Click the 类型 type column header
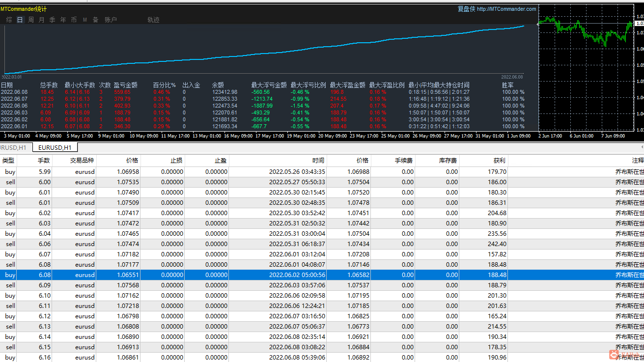The image size is (644, 362). [8, 161]
